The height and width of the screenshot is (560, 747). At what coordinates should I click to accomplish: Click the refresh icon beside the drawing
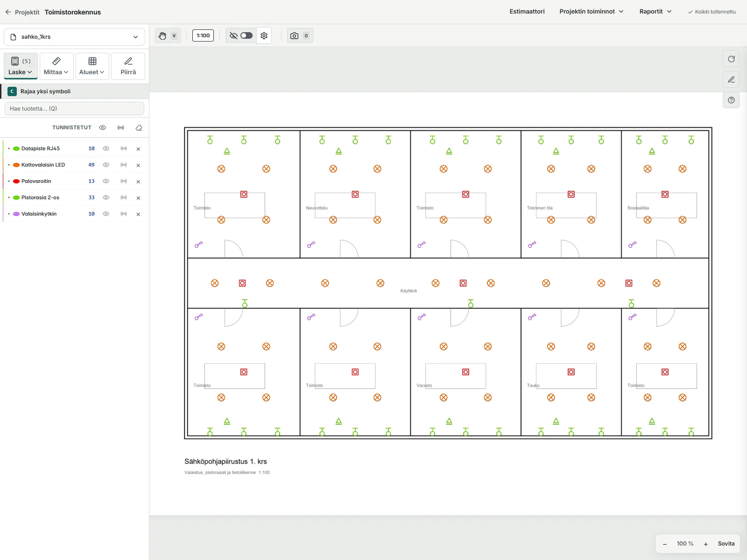pyautogui.click(x=731, y=59)
